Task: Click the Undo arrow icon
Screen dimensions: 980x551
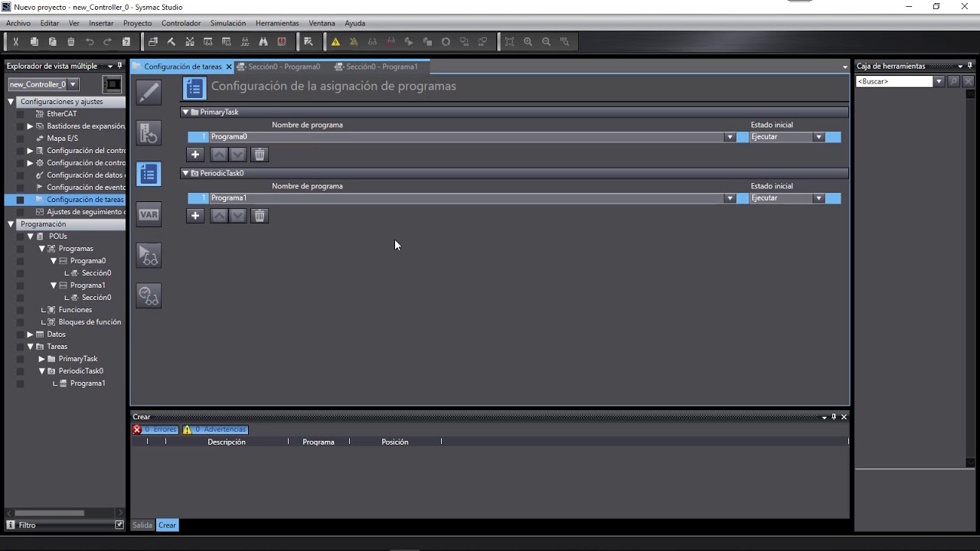Action: click(x=90, y=42)
